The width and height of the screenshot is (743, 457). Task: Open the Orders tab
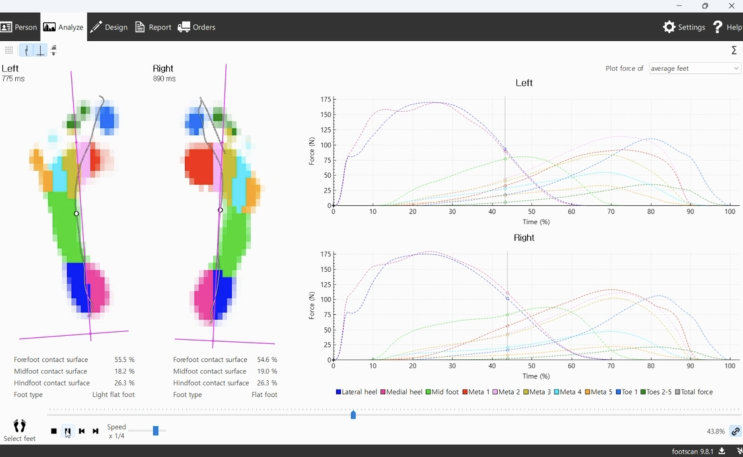[197, 27]
